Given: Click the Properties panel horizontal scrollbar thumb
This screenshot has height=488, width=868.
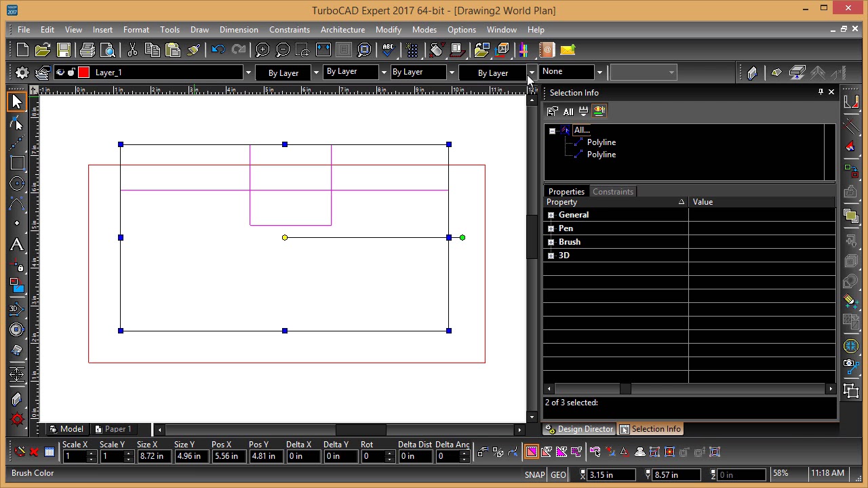Looking at the screenshot, I should pos(625,389).
